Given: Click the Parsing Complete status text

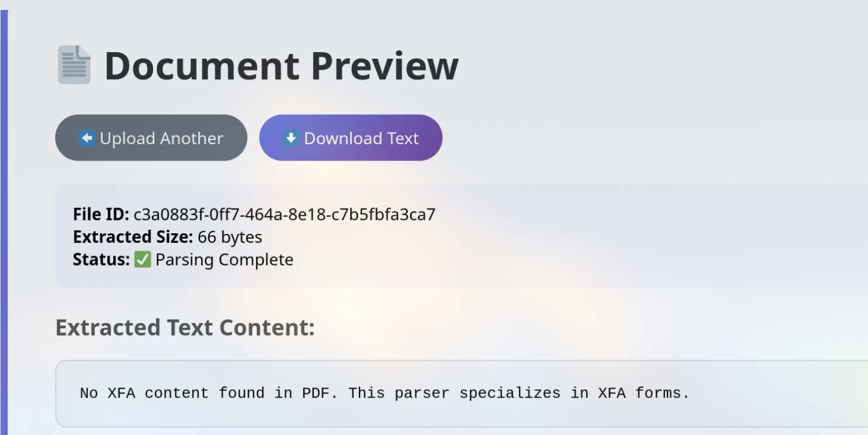Looking at the screenshot, I should (x=225, y=259).
